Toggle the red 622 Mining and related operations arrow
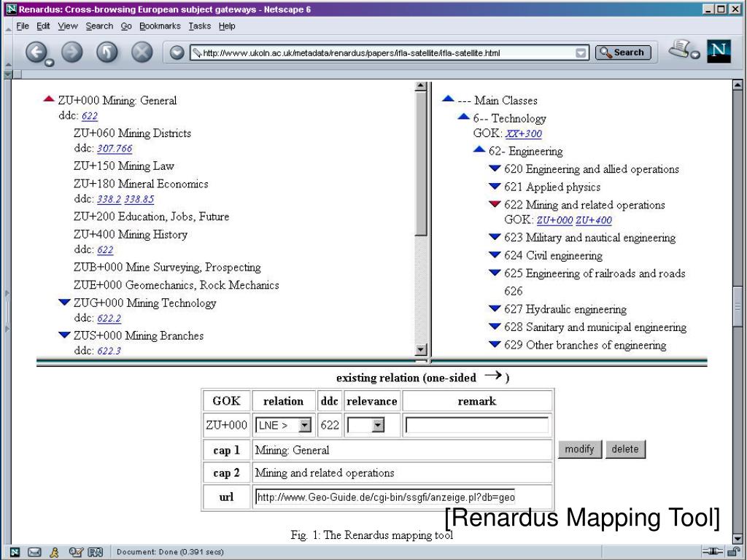The height and width of the screenshot is (560, 747). point(495,204)
